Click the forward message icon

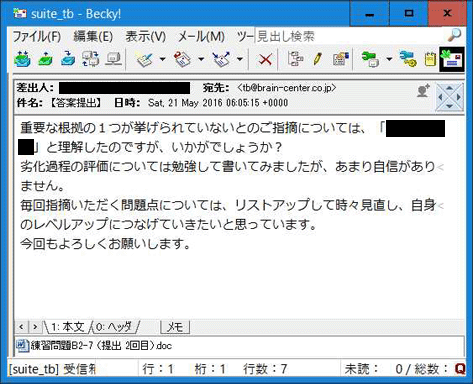tap(221, 59)
